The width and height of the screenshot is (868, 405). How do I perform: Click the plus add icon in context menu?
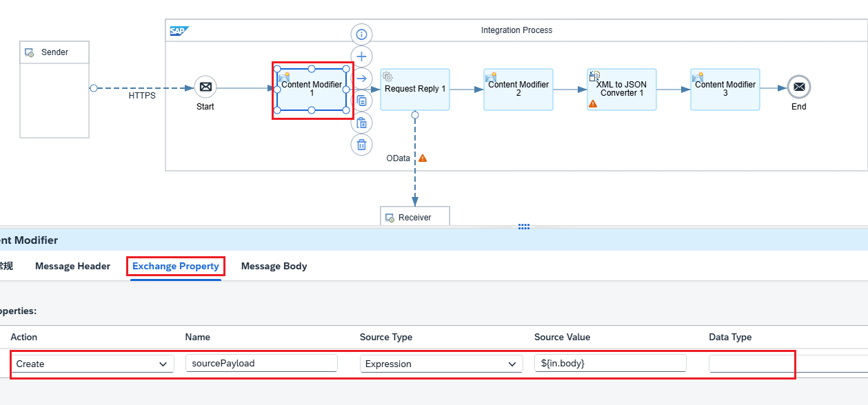point(361,56)
